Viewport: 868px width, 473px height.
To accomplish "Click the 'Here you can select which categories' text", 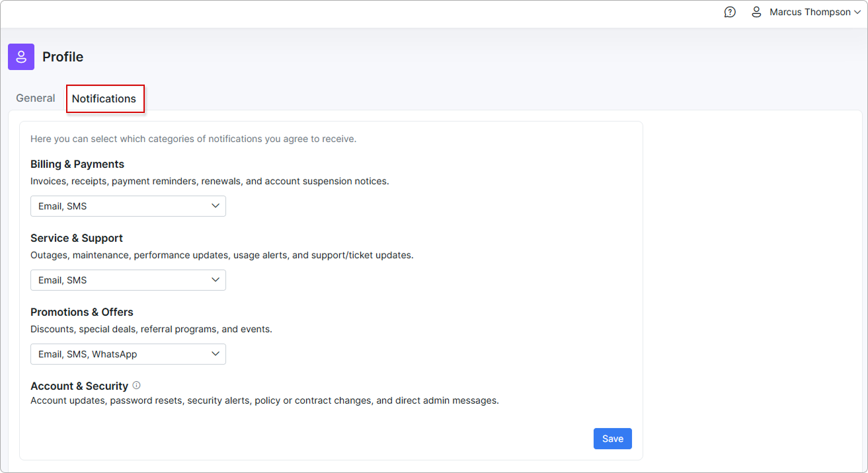I will (x=194, y=139).
